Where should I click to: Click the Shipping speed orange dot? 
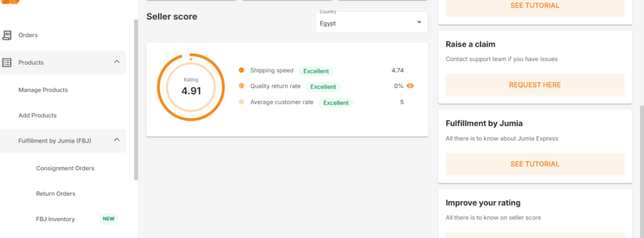pos(241,70)
